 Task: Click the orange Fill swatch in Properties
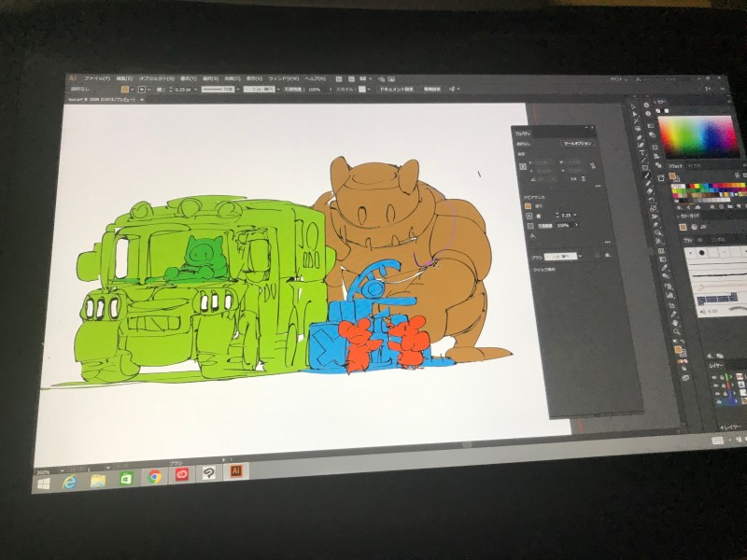pos(528,206)
